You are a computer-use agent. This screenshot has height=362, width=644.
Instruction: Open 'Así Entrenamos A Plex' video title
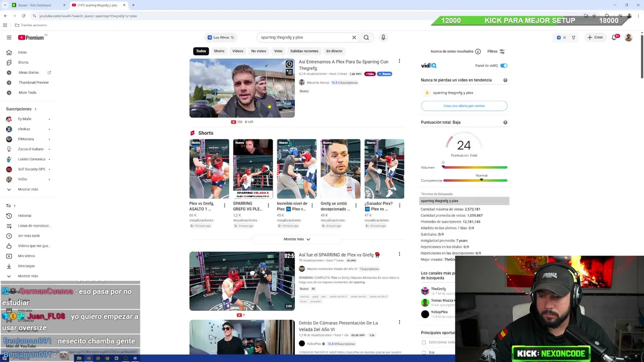[x=344, y=65]
